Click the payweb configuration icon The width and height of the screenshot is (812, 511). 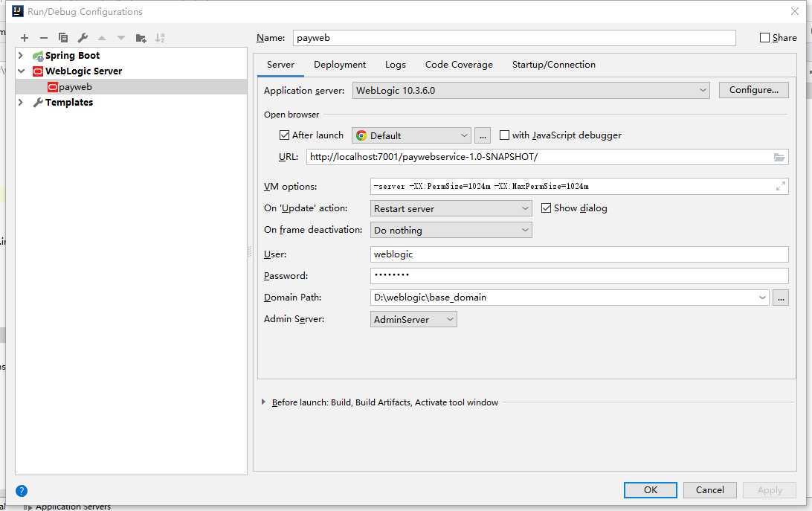pos(52,86)
